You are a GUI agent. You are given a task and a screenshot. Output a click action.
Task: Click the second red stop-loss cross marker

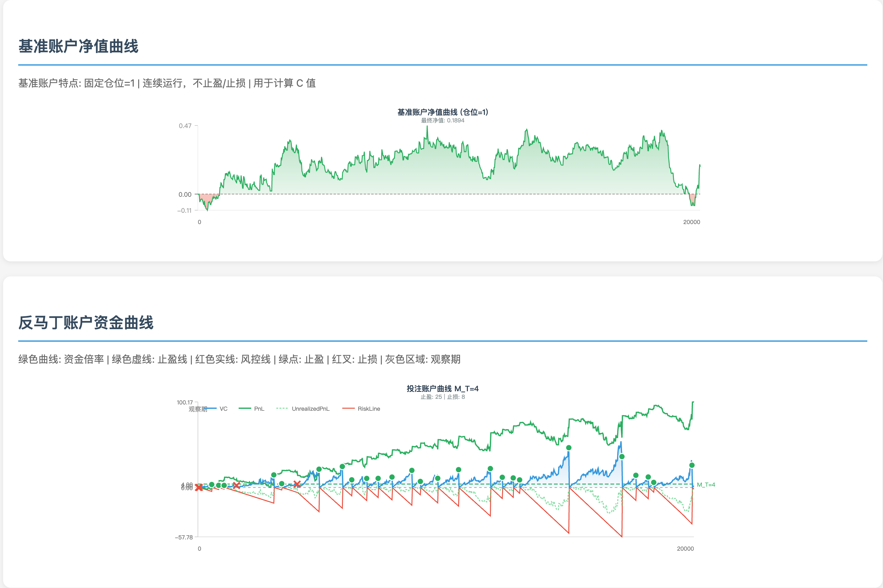pyautogui.click(x=236, y=486)
